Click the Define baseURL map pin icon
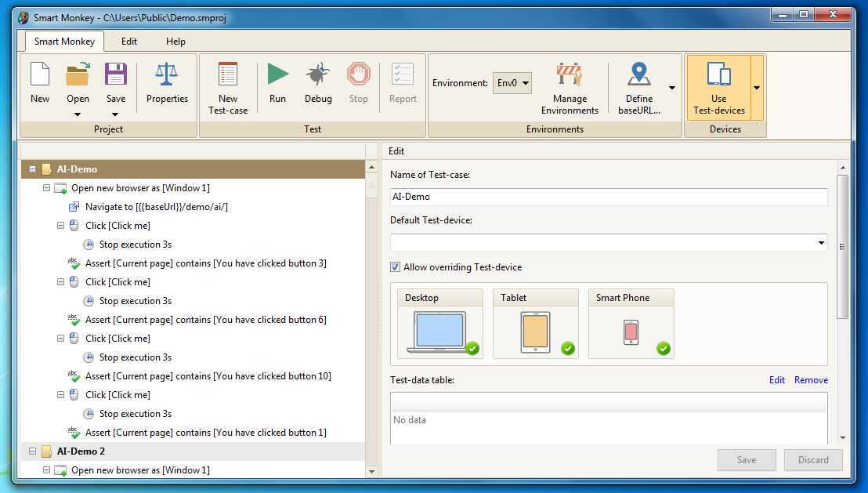 pos(639,75)
